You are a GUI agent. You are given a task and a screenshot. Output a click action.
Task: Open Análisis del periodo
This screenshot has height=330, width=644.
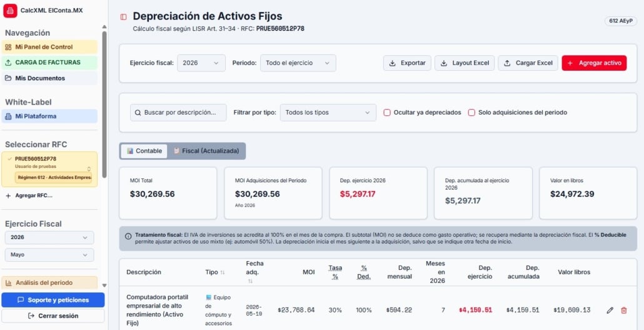tap(49, 282)
